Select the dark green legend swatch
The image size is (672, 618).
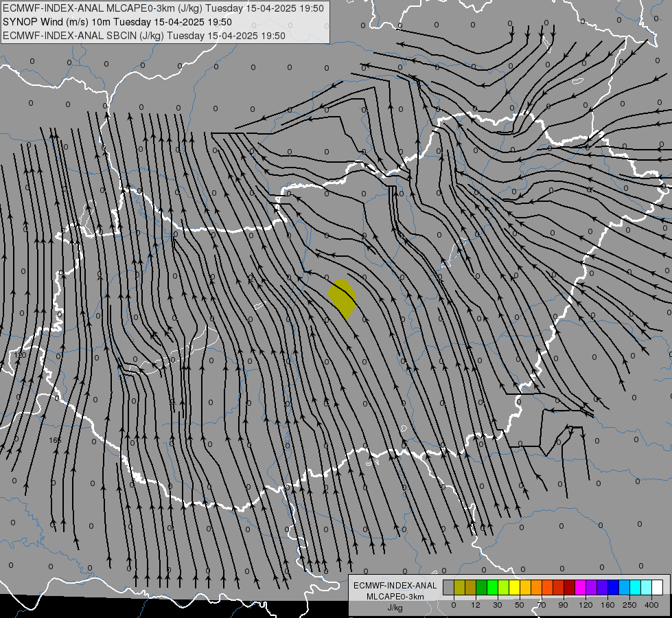pos(482,587)
